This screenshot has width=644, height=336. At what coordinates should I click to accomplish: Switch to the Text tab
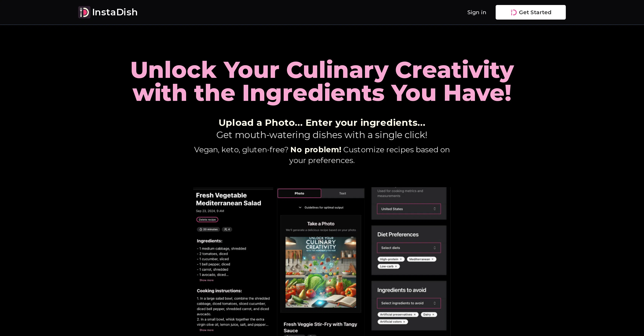(x=343, y=193)
